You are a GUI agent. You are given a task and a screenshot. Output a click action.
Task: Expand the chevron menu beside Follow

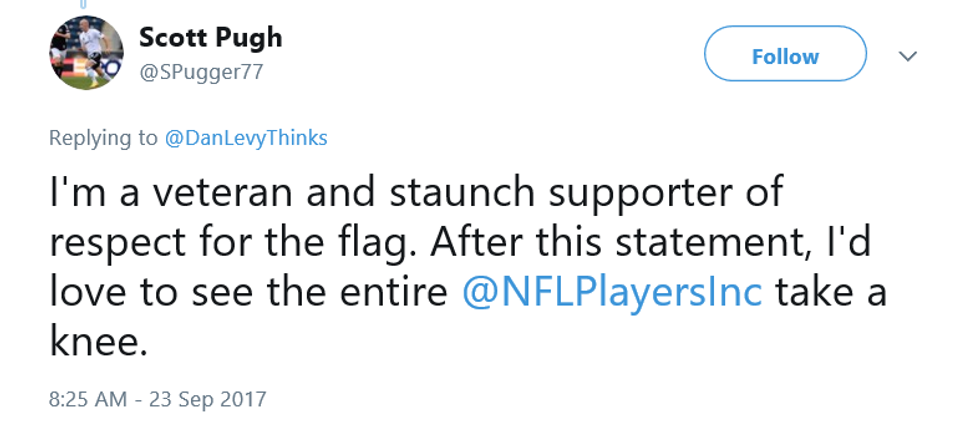coord(908,57)
